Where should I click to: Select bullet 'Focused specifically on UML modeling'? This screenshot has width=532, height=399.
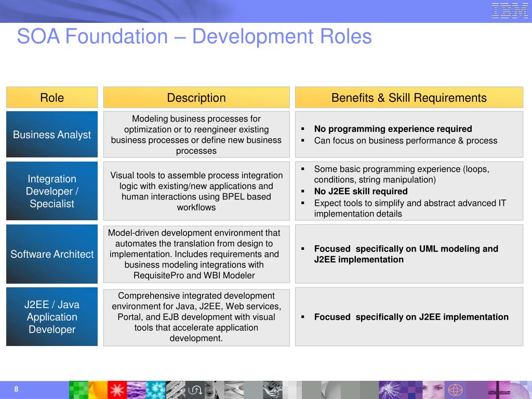click(x=406, y=254)
